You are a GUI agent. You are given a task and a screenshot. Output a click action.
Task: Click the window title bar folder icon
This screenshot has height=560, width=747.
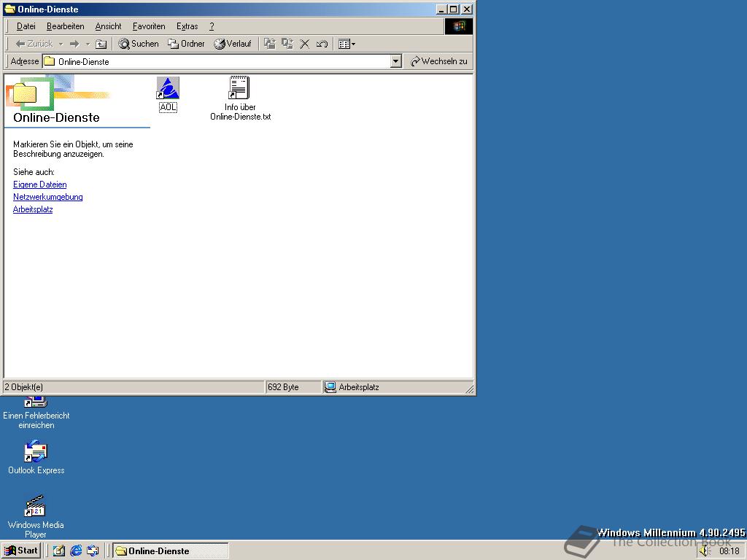click(9, 9)
